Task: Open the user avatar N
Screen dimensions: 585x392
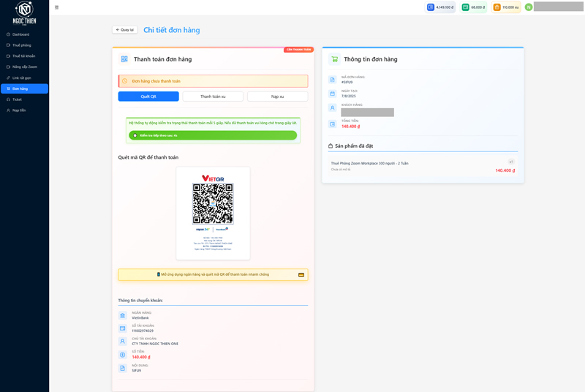Action: (x=529, y=7)
